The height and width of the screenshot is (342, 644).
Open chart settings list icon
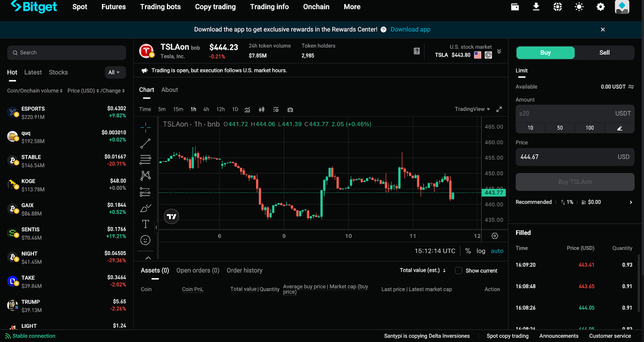coord(276,109)
